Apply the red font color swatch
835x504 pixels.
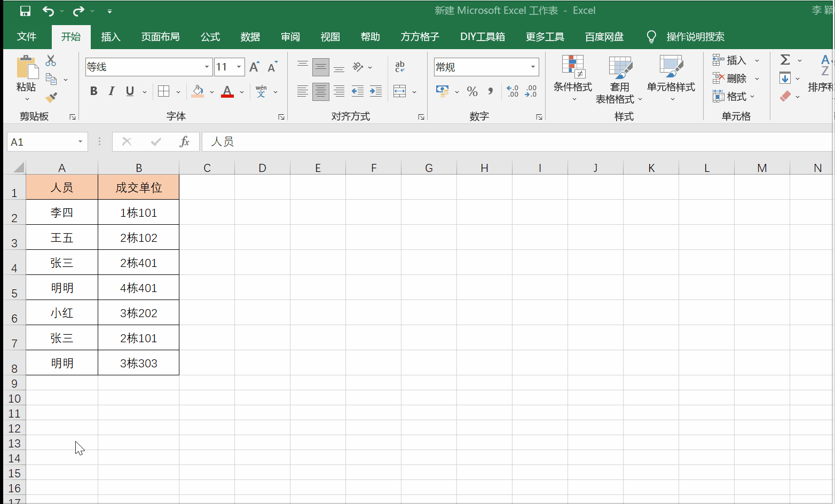click(x=227, y=91)
